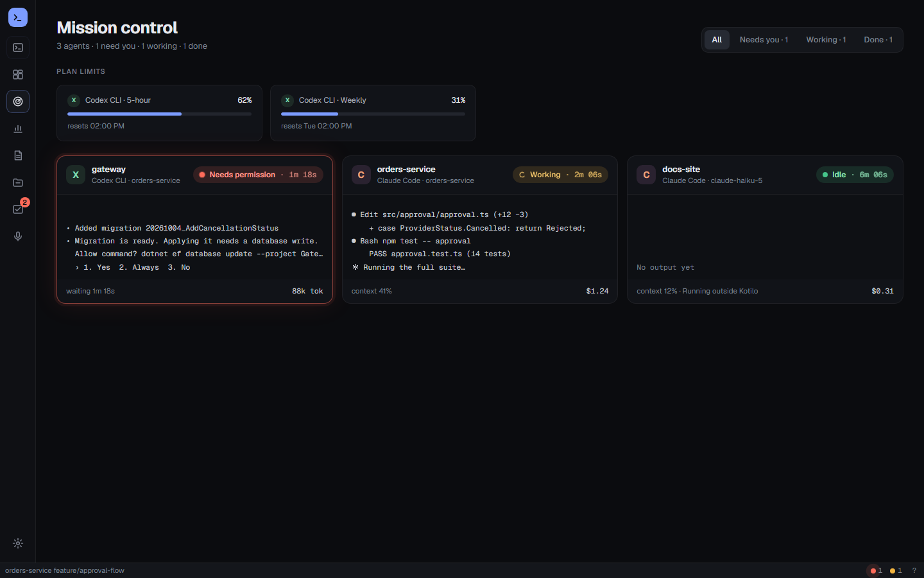Click the 'context 41%' text
Screen dimensions: 924x578
pyautogui.click(x=372, y=291)
